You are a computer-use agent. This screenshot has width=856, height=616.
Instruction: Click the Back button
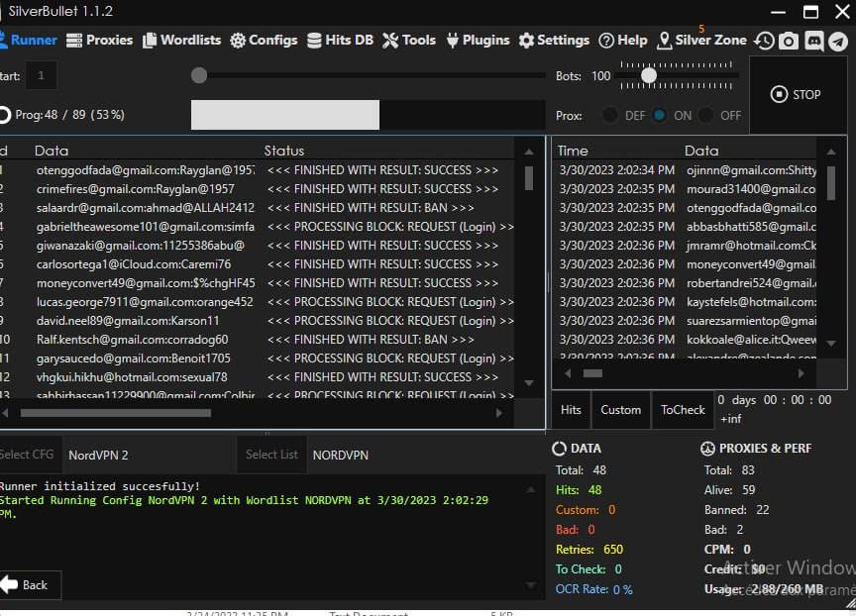point(28,584)
